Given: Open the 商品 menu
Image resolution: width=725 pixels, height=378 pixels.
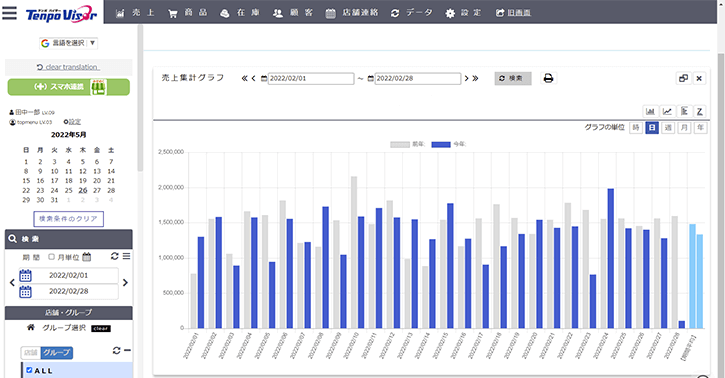Looking at the screenshot, I should pos(188,13).
